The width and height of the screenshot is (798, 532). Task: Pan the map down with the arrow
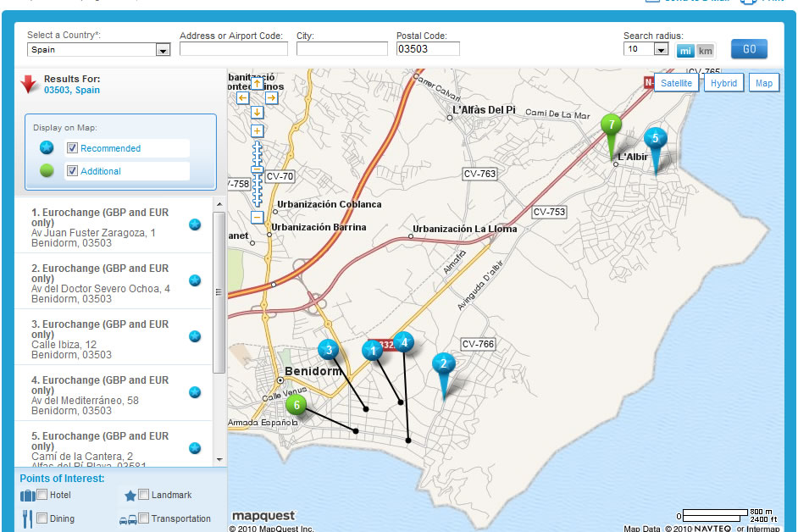click(x=257, y=112)
